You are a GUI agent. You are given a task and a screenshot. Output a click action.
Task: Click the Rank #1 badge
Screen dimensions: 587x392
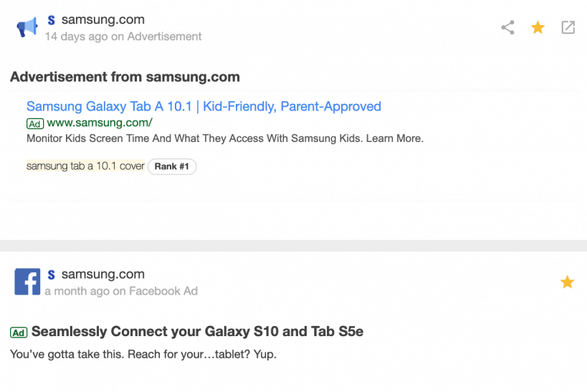click(172, 166)
